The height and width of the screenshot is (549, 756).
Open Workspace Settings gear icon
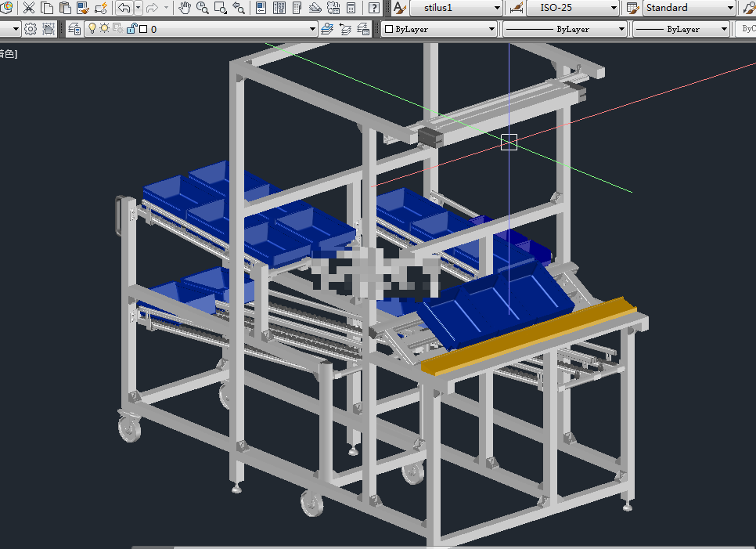(x=31, y=29)
